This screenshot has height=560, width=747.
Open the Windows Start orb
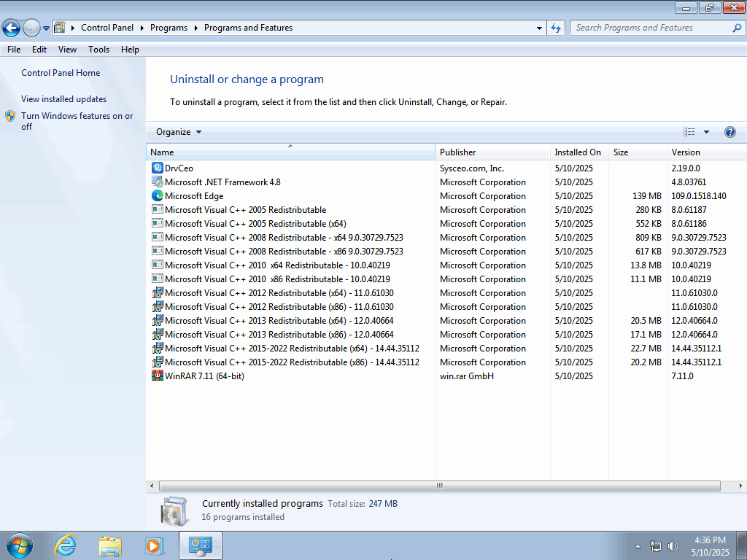click(20, 545)
